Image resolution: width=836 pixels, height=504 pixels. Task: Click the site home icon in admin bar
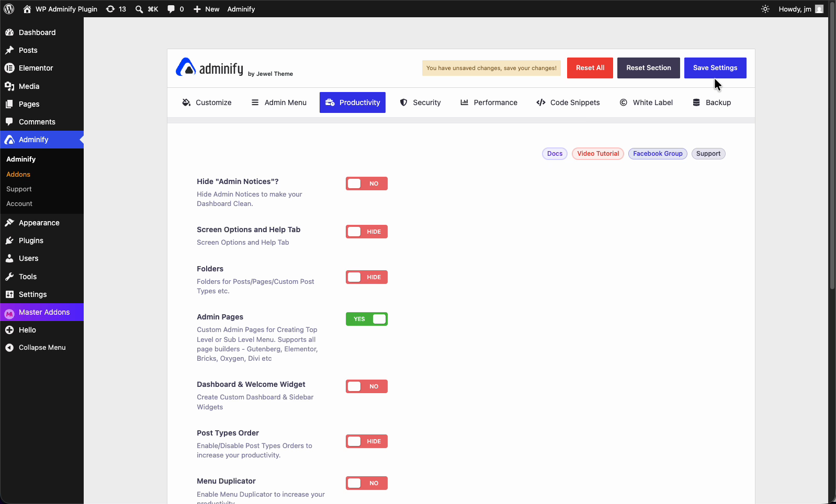click(27, 9)
